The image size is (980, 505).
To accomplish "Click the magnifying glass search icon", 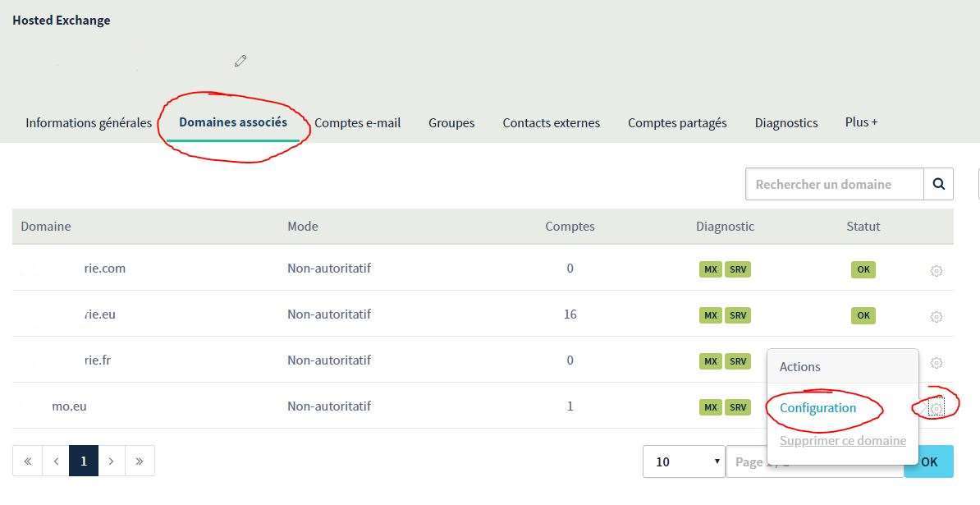I will [x=938, y=184].
